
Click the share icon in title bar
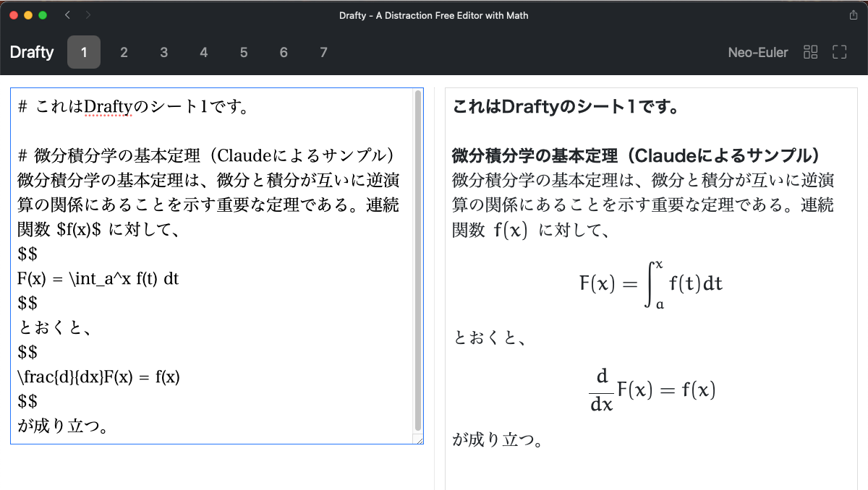click(x=853, y=15)
